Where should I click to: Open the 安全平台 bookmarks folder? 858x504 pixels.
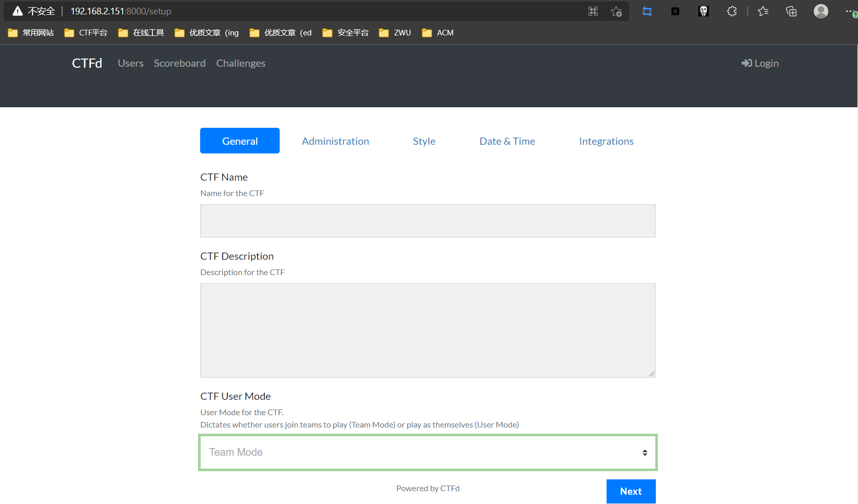click(345, 33)
